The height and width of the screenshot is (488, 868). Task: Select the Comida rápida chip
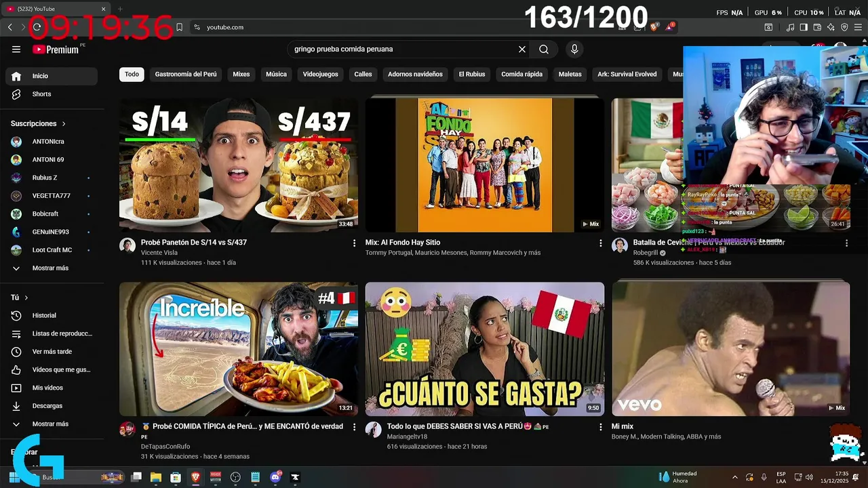click(x=522, y=74)
